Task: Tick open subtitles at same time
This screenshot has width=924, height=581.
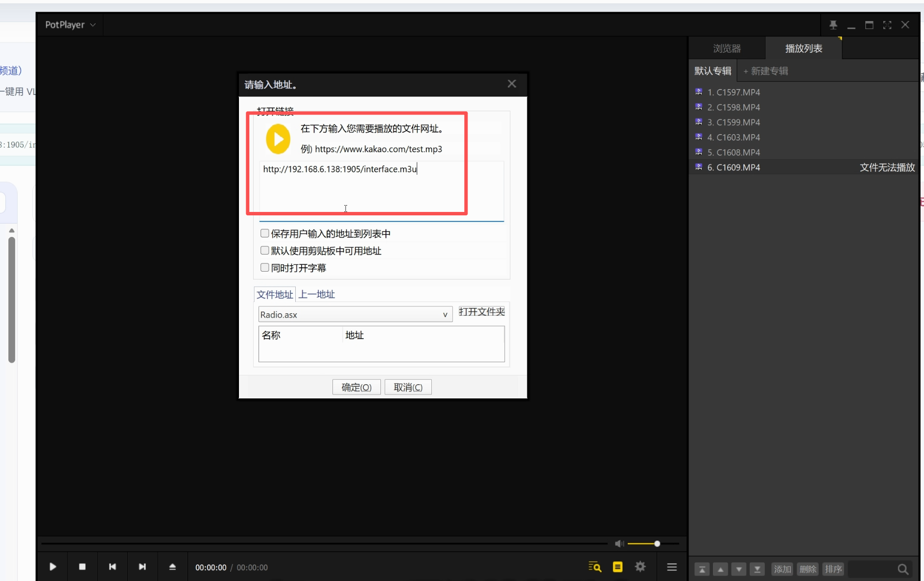Action: [265, 268]
